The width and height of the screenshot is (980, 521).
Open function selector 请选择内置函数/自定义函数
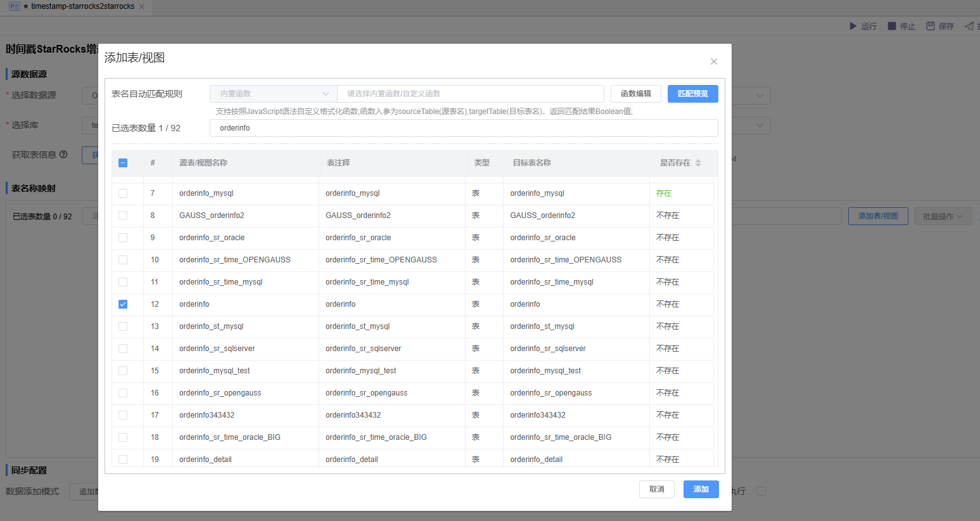tap(470, 94)
